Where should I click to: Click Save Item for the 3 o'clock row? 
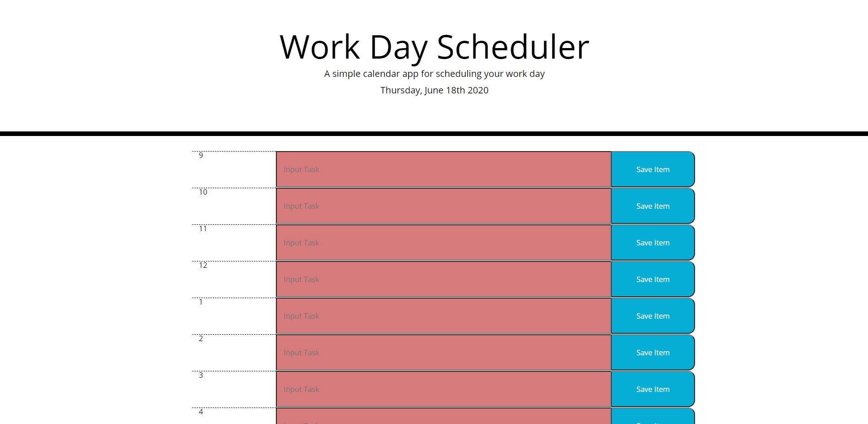coord(652,389)
